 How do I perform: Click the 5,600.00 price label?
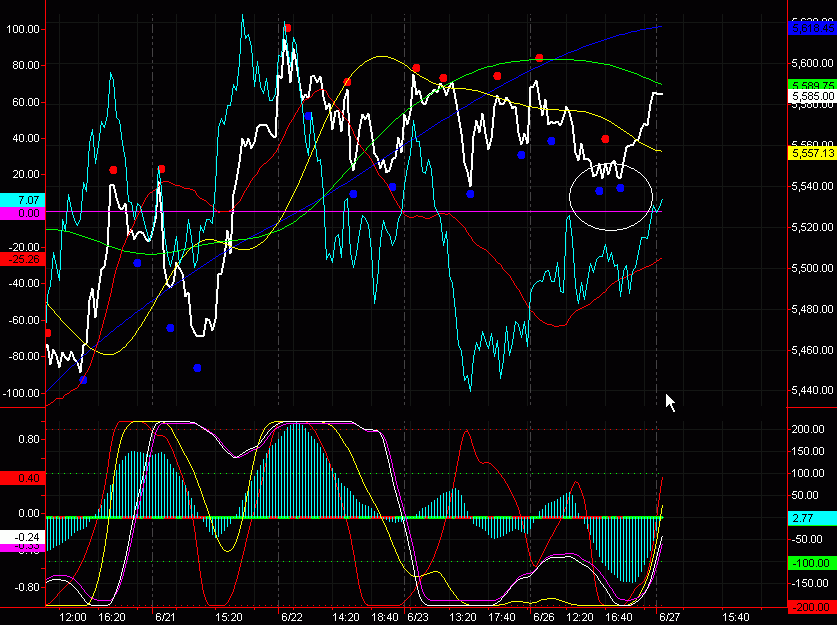(x=812, y=64)
